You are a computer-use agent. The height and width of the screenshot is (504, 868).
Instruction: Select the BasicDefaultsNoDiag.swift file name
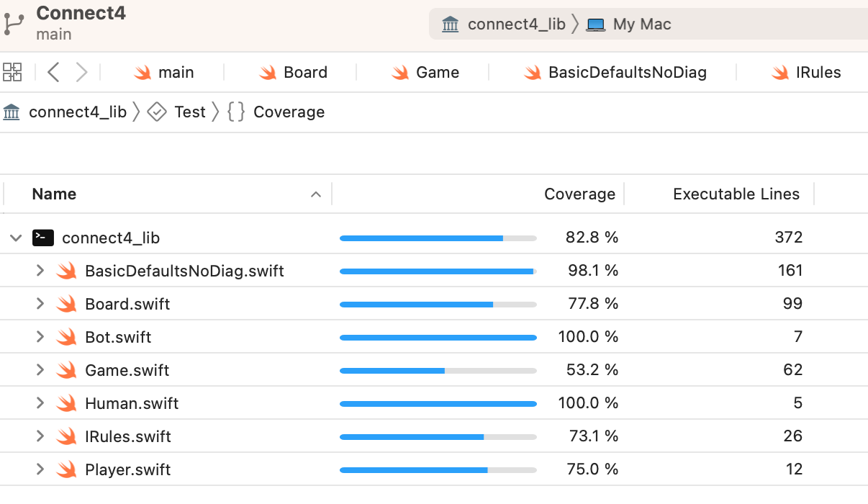184,271
